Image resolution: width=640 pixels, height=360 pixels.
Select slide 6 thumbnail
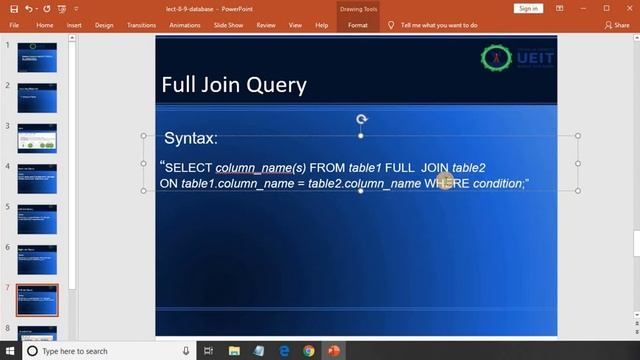[x=37, y=260]
